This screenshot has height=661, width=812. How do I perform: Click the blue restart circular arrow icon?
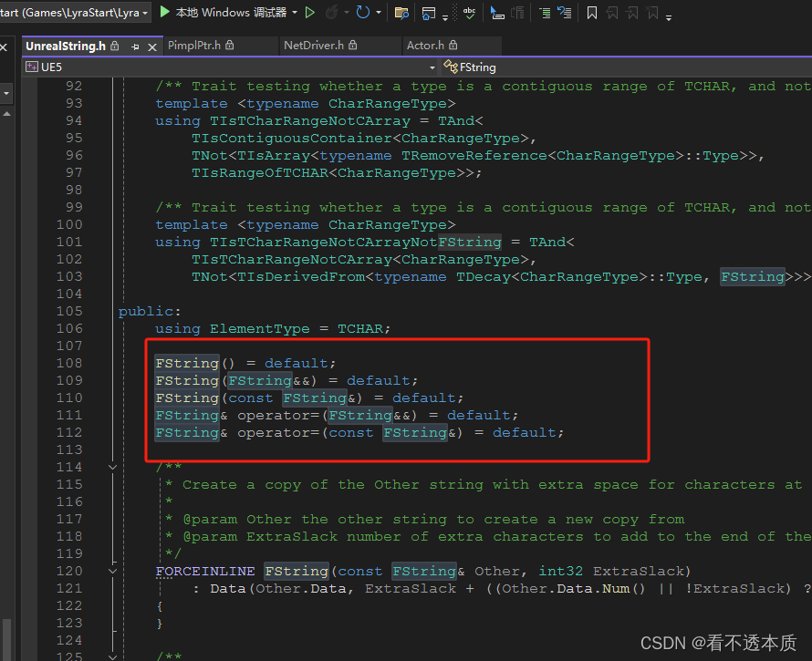363,13
